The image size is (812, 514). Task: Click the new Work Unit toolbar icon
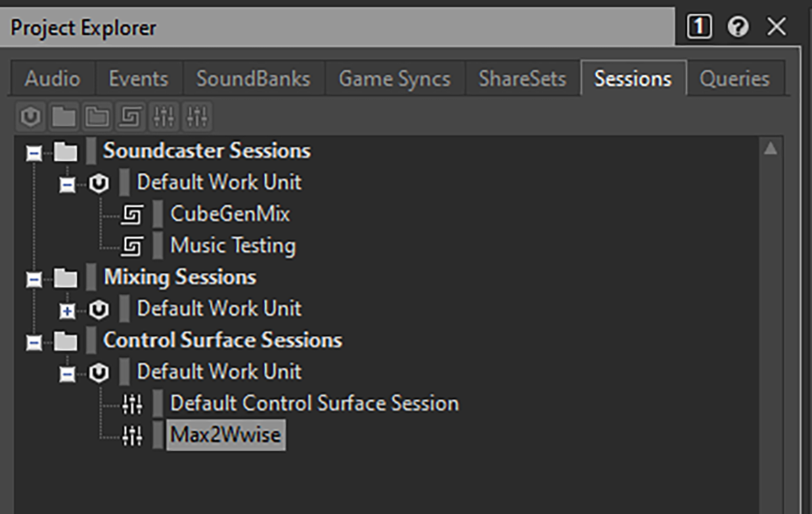click(30, 118)
